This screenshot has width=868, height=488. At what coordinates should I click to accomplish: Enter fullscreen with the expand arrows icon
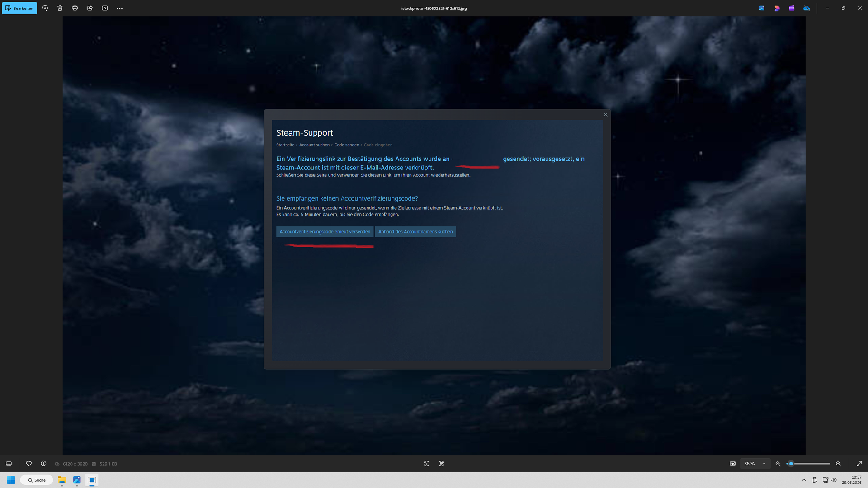tap(859, 464)
